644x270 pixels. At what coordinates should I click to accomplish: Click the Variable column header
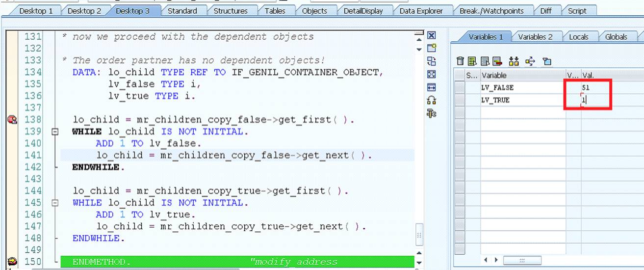523,75
